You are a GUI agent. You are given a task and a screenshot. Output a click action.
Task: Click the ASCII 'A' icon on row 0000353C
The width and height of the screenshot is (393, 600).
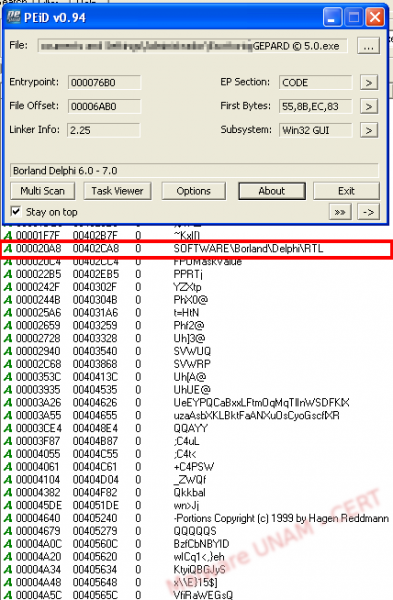tap(8, 377)
